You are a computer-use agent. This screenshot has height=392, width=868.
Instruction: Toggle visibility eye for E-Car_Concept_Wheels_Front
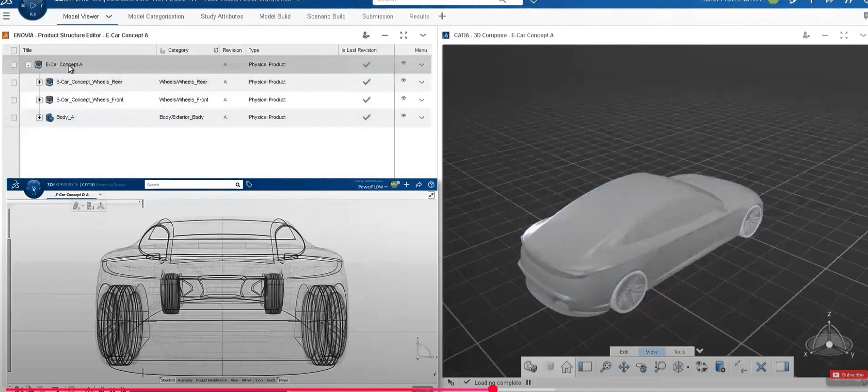tap(403, 98)
